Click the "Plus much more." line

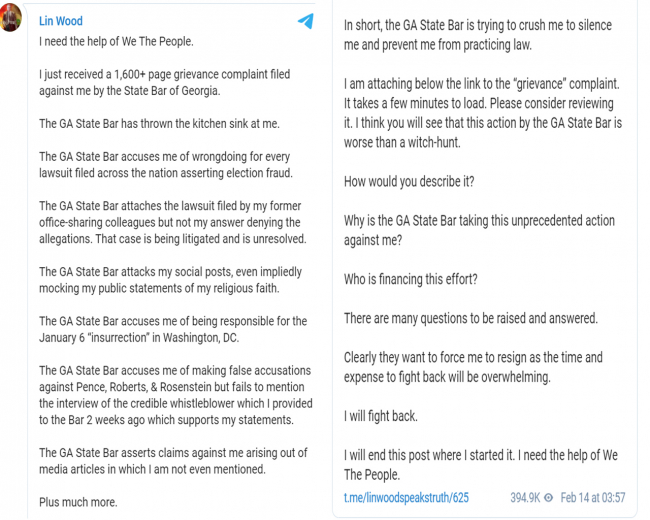[78, 502]
